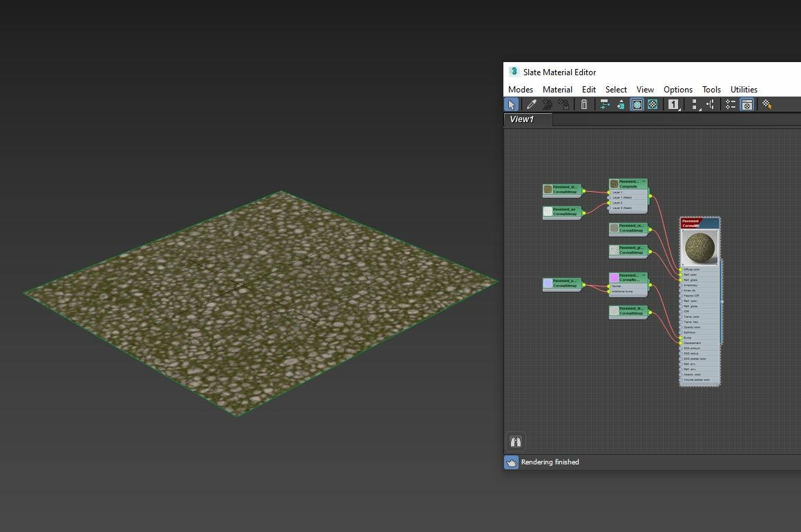The height and width of the screenshot is (532, 801).
Task: Click the pan navigator binoculars button
Action: click(515, 441)
